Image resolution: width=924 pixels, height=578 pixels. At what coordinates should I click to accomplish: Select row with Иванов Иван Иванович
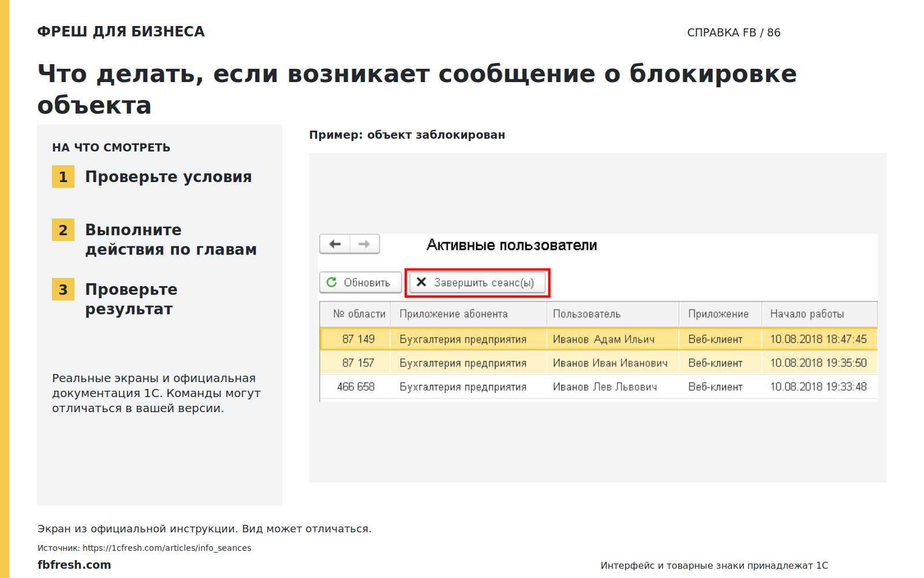pos(599,363)
